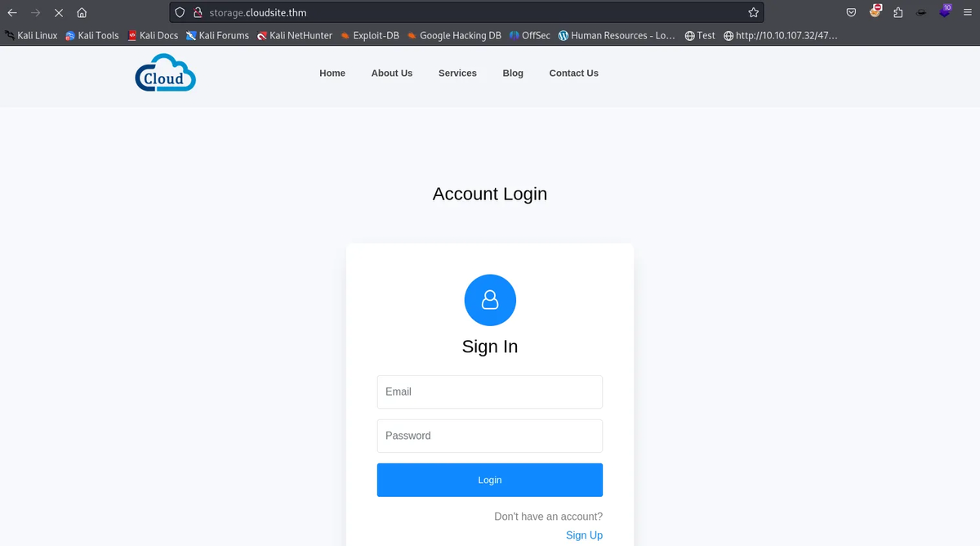Image resolution: width=980 pixels, height=546 pixels.
Task: Open the Exploit-DB bookmark
Action: point(370,35)
